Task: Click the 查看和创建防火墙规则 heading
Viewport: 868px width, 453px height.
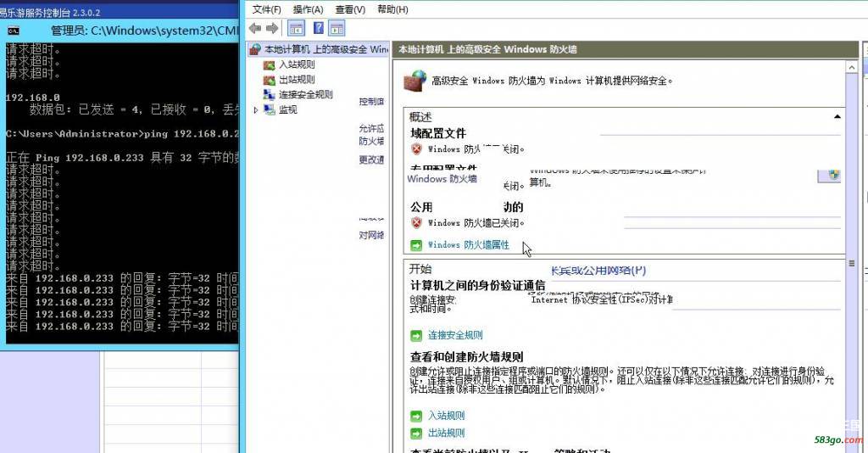Action: tap(467, 357)
